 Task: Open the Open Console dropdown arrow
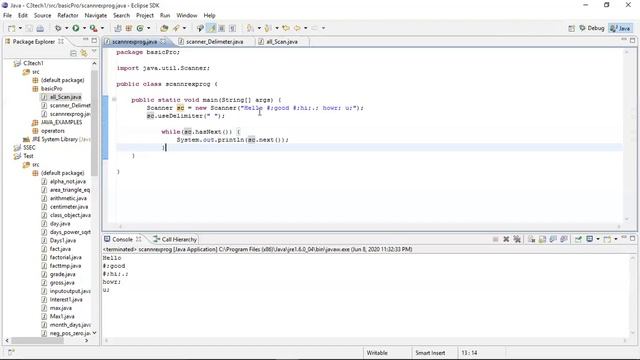click(x=616, y=239)
